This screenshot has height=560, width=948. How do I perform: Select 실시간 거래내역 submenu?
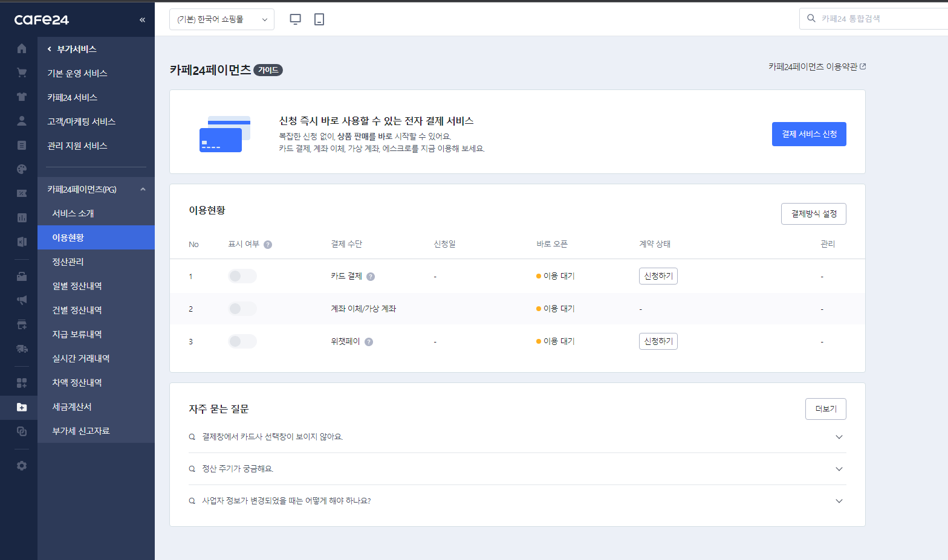[x=81, y=358]
